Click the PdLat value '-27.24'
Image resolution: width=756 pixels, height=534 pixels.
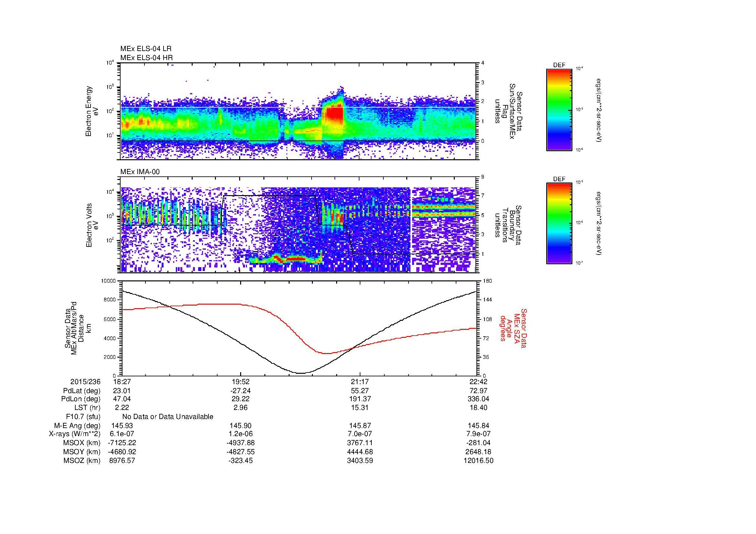pyautogui.click(x=241, y=391)
